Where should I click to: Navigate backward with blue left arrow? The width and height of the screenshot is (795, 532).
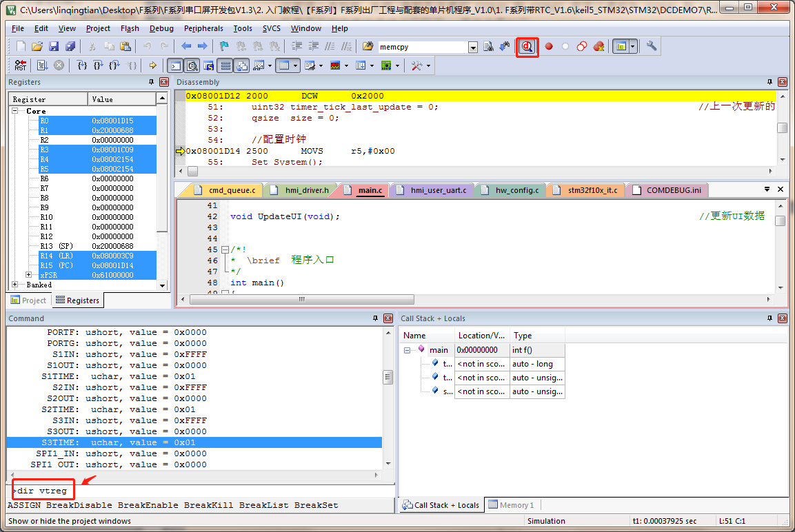(x=186, y=46)
